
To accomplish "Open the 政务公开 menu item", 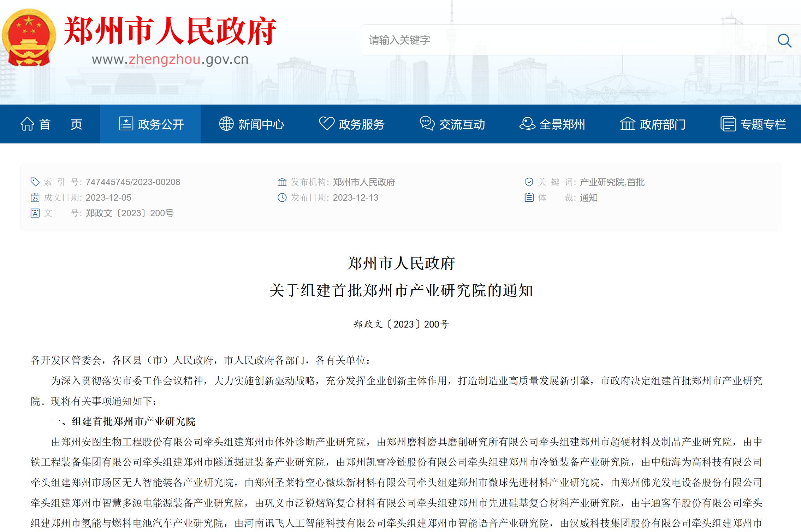I will click(x=150, y=124).
